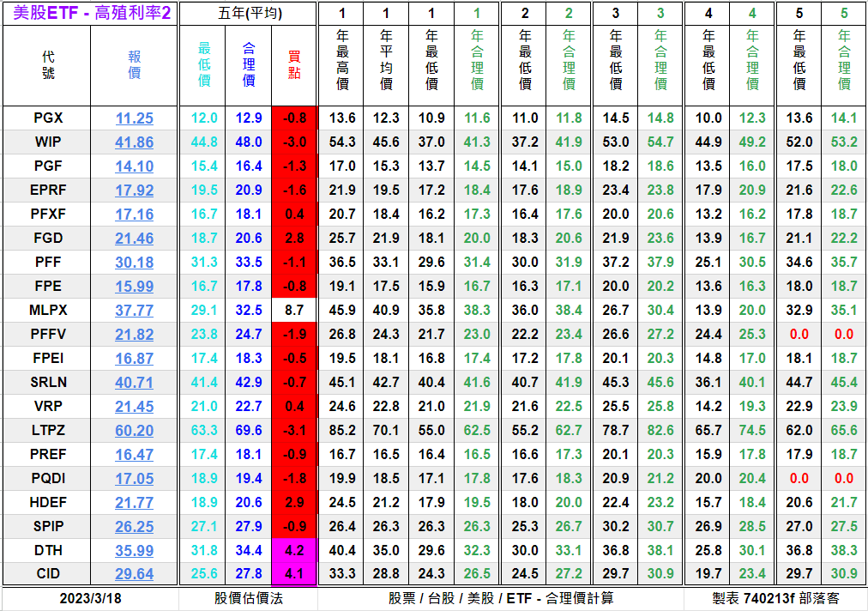
Task: Click the PFF quote 30.18
Action: [x=135, y=262]
